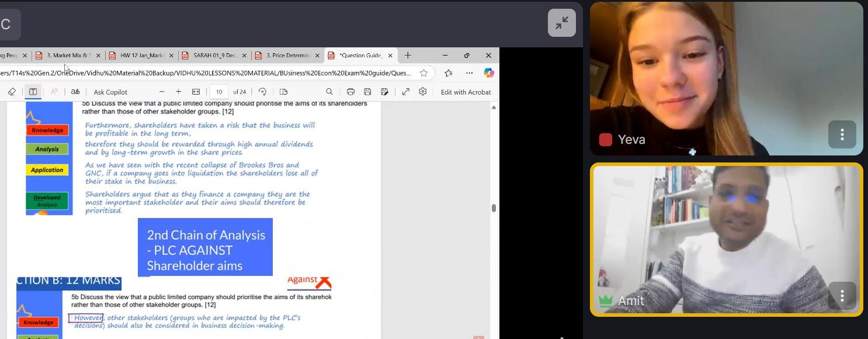Screen dimensions: 868x339
Task: Toggle the Add text tool
Action: [x=33, y=92]
